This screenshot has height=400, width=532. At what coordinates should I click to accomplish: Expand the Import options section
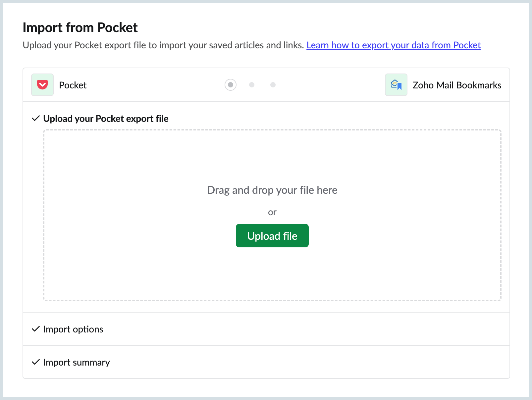73,329
